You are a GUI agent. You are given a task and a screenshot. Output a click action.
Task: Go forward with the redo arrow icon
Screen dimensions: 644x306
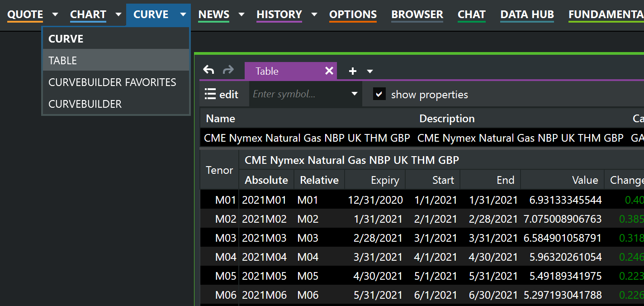(228, 70)
